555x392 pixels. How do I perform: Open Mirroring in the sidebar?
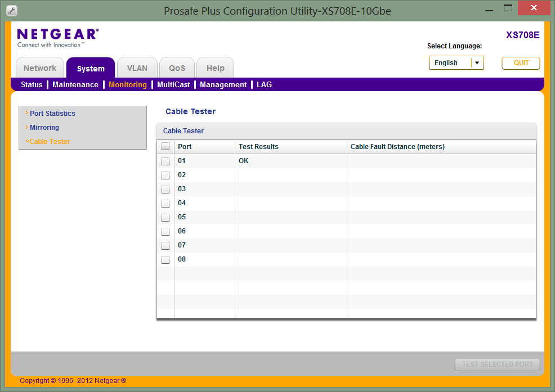pos(44,128)
